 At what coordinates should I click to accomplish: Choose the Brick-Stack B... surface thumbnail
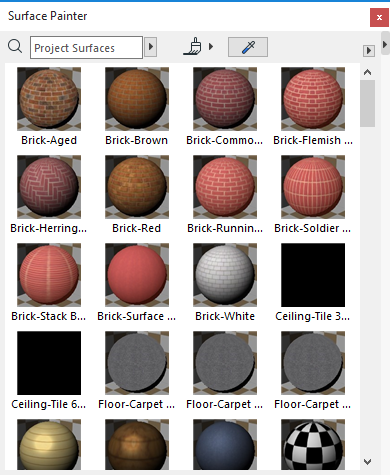pyautogui.click(x=49, y=275)
